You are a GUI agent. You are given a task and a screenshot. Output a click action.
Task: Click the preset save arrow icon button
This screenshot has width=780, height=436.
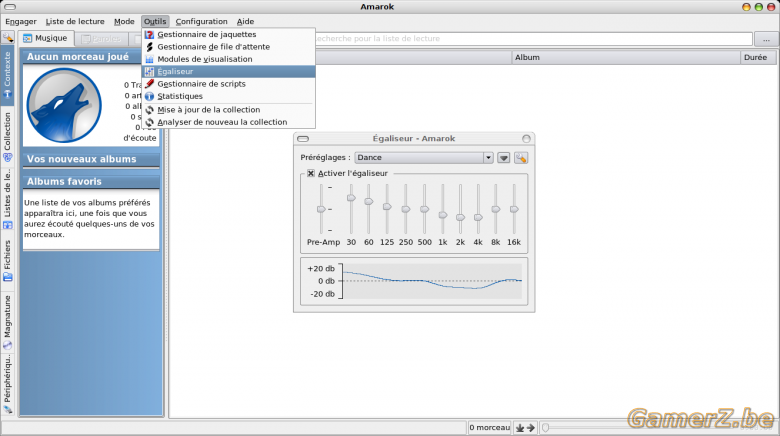(503, 158)
